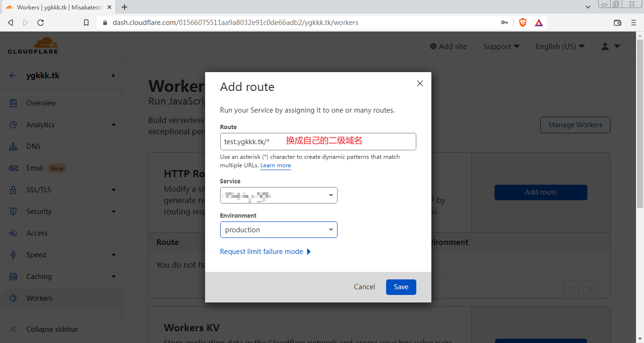Open Brave Rewards triangle icon
The width and height of the screenshot is (644, 343).
click(539, 23)
